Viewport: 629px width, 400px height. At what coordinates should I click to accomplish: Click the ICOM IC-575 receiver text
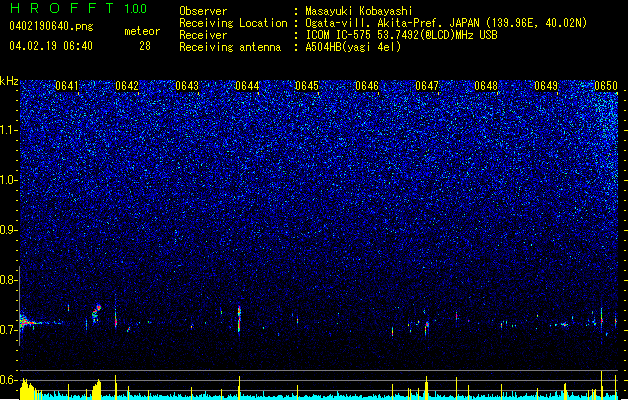pos(401,35)
